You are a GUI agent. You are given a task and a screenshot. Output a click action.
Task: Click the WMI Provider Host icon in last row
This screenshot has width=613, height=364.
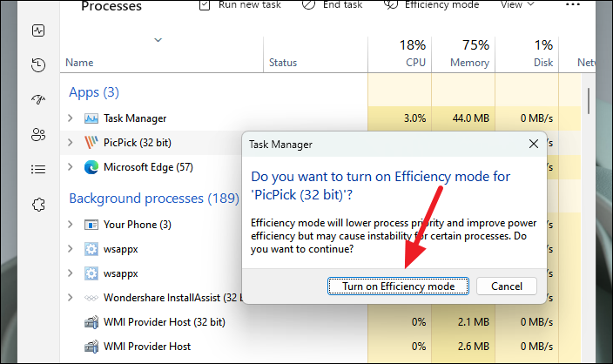(91, 347)
